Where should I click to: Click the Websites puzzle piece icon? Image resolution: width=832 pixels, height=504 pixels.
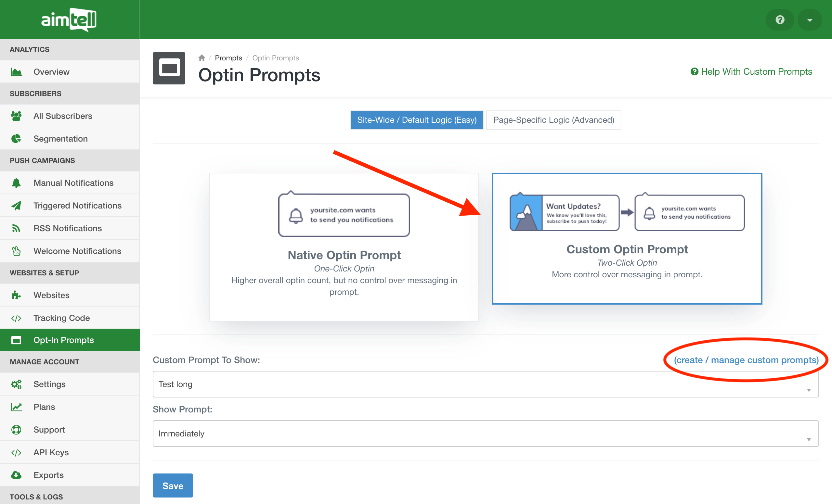(x=16, y=295)
